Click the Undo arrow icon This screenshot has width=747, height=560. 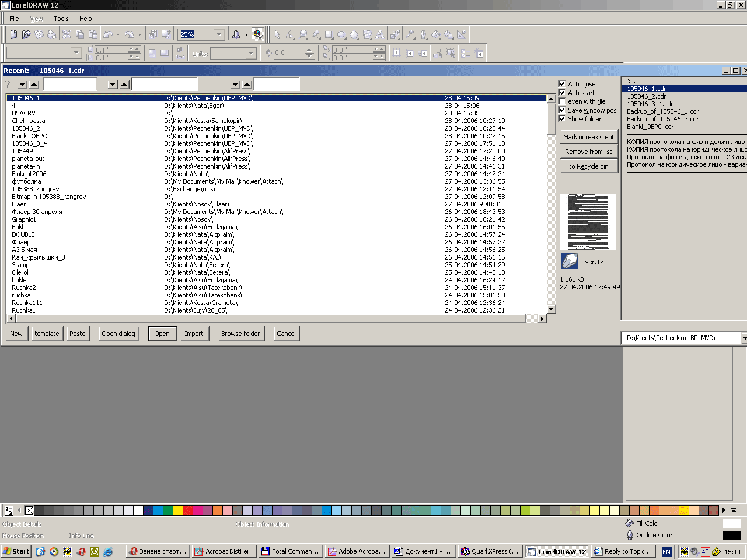[108, 34]
